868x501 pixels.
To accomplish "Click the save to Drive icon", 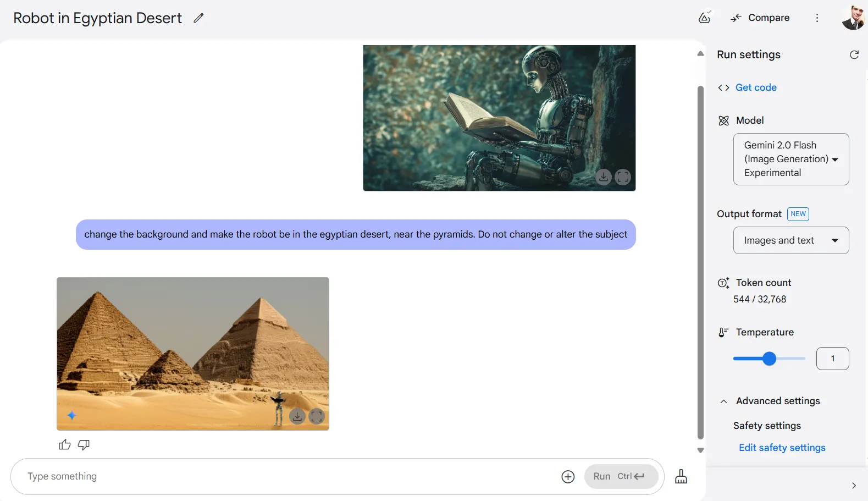I will 704,18.
